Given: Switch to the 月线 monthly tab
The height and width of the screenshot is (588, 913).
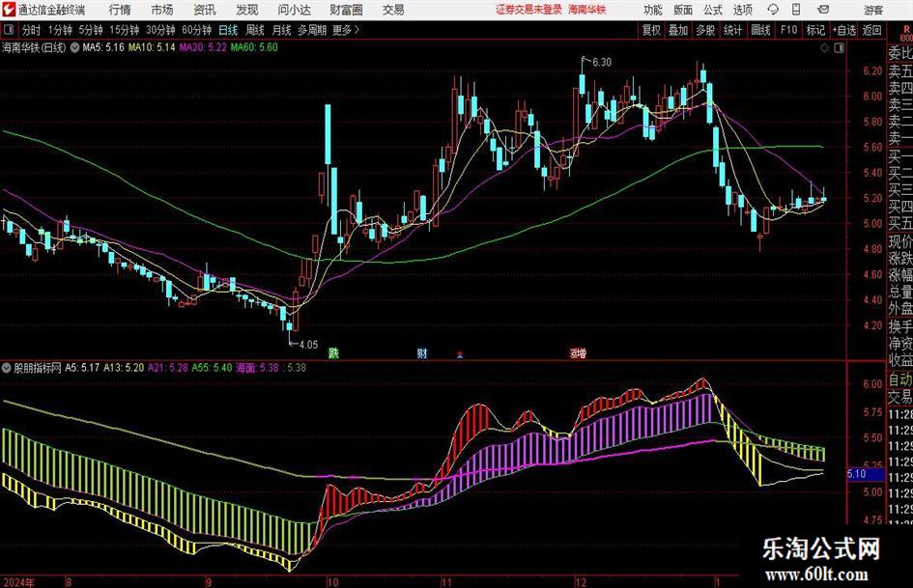Looking at the screenshot, I should pyautogui.click(x=281, y=30).
